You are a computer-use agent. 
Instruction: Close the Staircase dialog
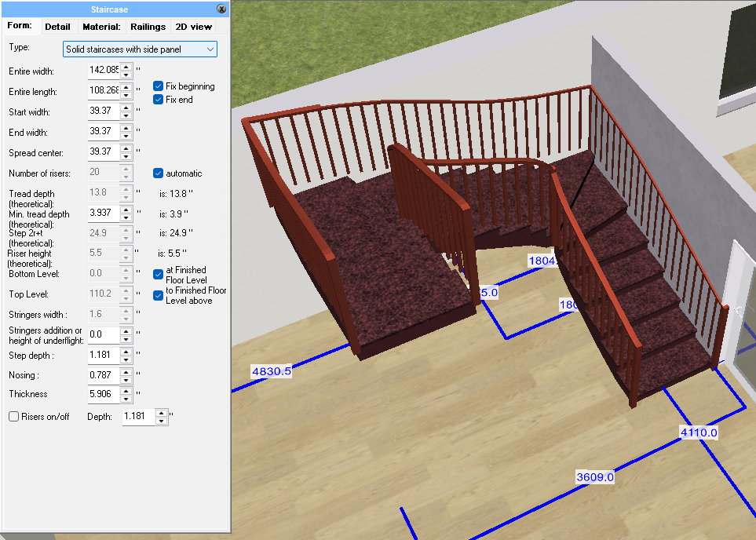[221, 10]
